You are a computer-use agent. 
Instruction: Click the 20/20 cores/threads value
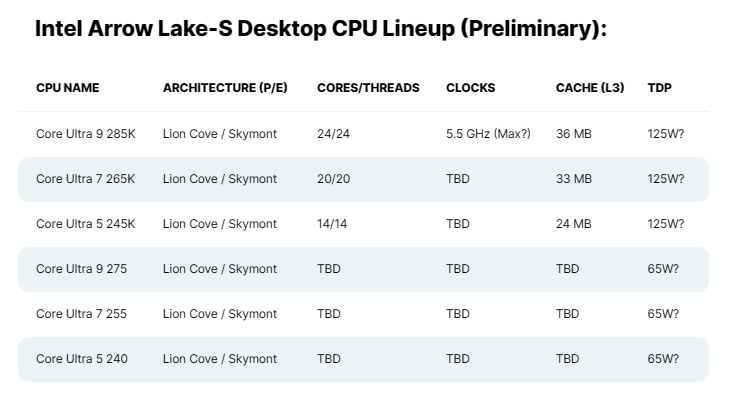pyautogui.click(x=333, y=179)
